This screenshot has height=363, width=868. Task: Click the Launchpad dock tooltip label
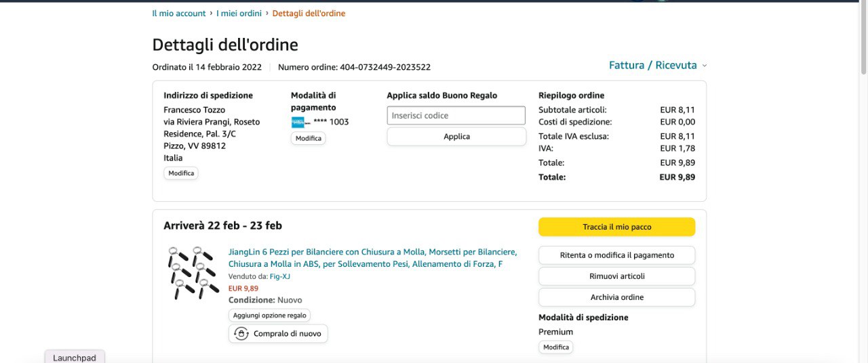click(75, 358)
